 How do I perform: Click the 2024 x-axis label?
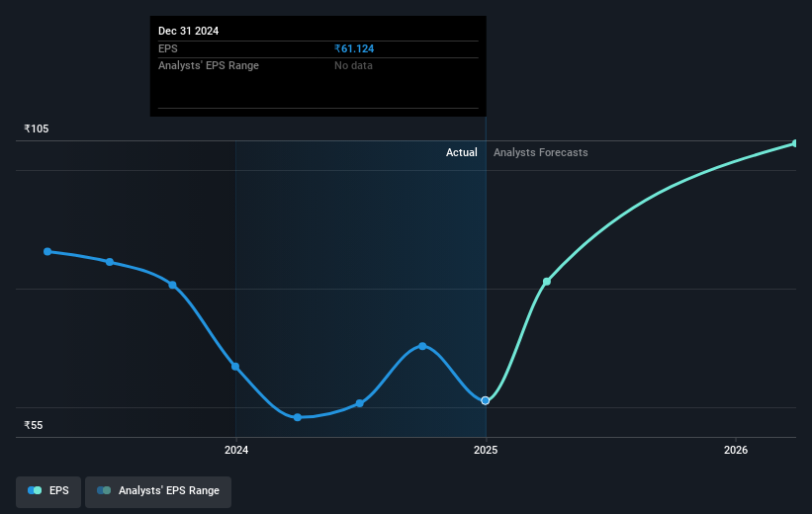236,450
